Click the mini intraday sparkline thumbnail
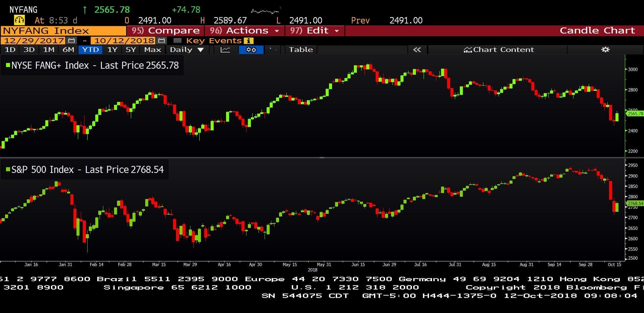Image resolution: width=644 pixels, height=313 pixels. [265, 11]
